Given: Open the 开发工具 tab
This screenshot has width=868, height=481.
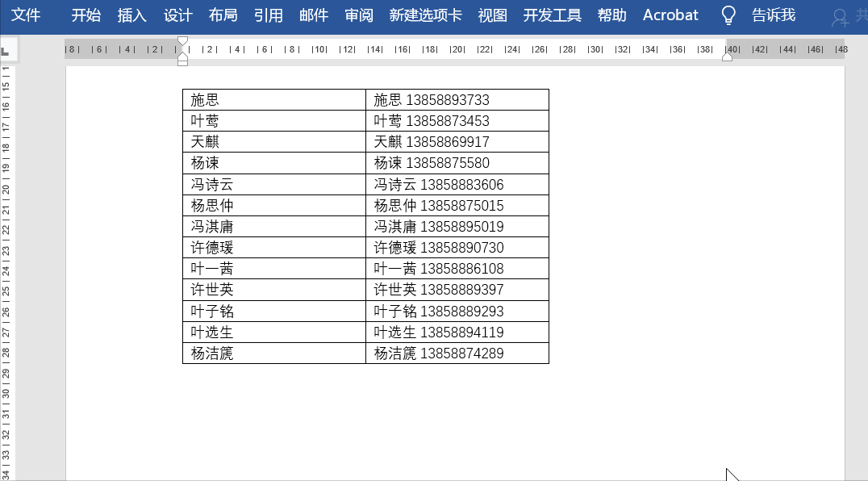Looking at the screenshot, I should (x=552, y=15).
